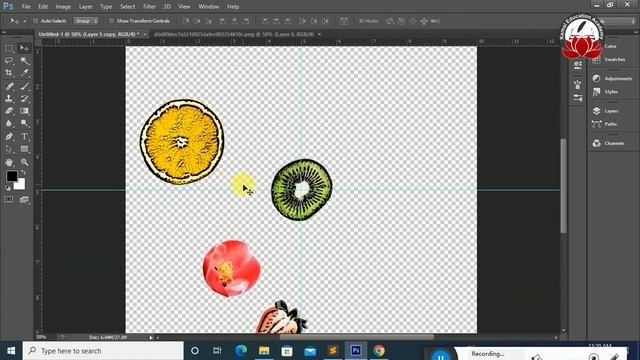The height and width of the screenshot is (360, 640).
Task: Open the Window menu
Action: [209, 7]
